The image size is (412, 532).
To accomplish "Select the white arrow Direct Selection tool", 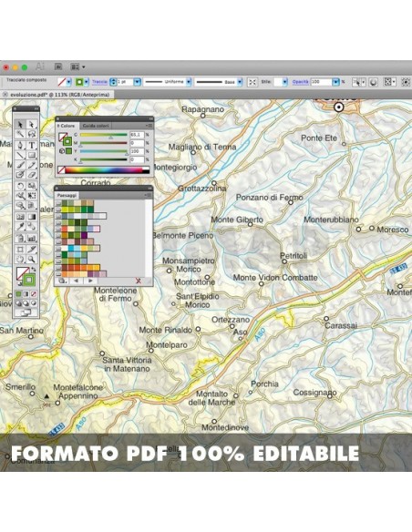I will tap(32, 124).
